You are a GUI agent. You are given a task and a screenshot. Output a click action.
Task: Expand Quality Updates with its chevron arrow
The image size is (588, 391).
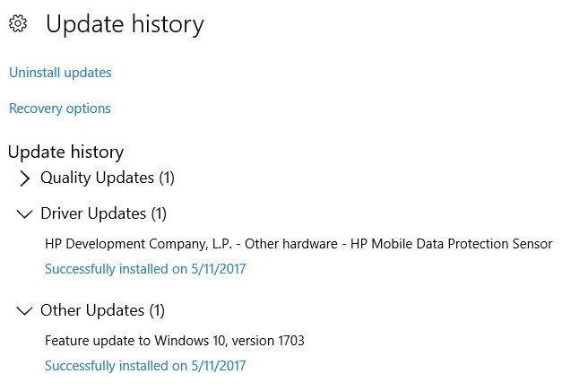tap(24, 178)
